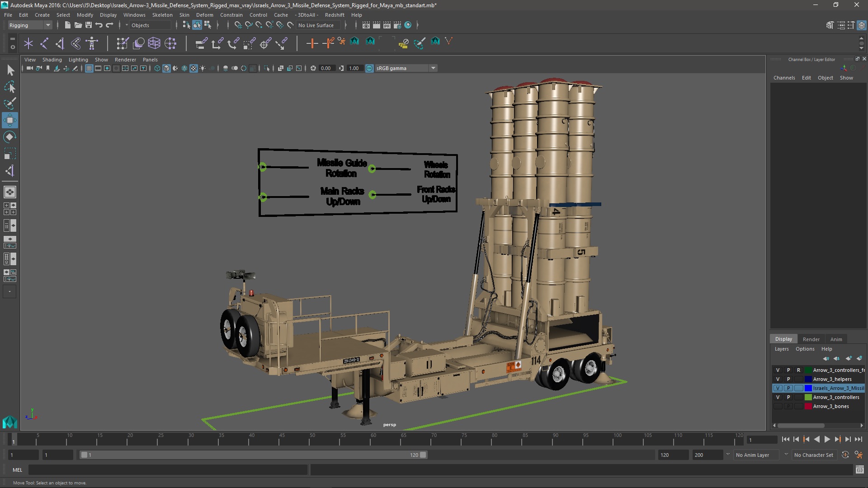
Task: Click the current frame input field
Action: pos(761,440)
